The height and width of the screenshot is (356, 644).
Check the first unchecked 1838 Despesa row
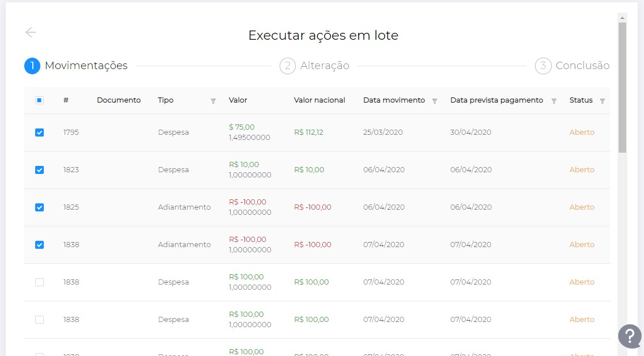click(x=39, y=282)
